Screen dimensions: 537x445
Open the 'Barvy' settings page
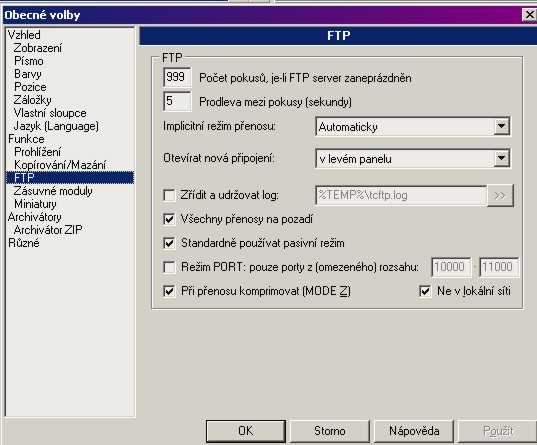(28, 74)
